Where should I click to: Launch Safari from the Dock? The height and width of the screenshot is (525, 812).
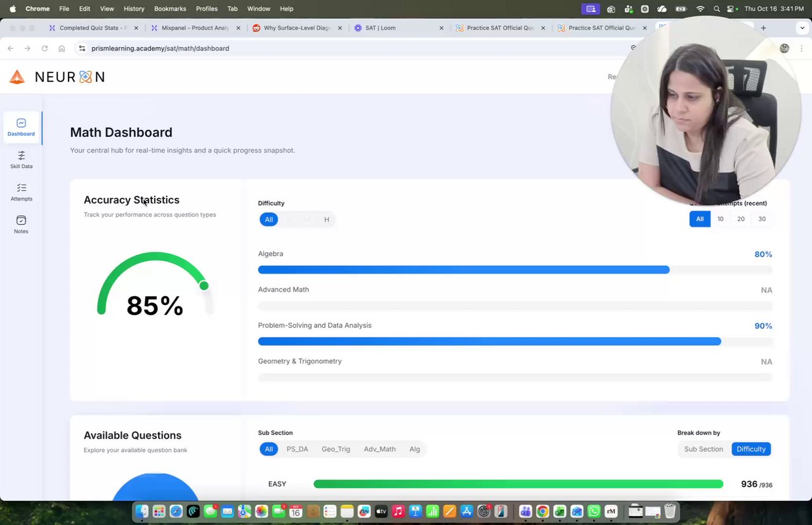tap(176, 511)
